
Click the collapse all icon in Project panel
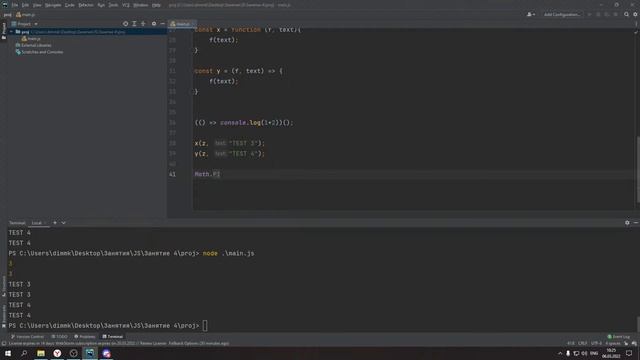[x=143, y=24]
